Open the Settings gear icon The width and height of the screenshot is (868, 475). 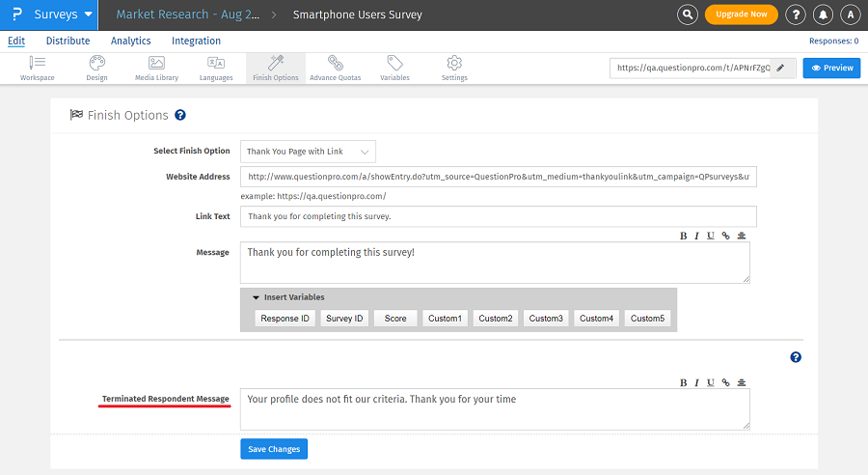(454, 63)
